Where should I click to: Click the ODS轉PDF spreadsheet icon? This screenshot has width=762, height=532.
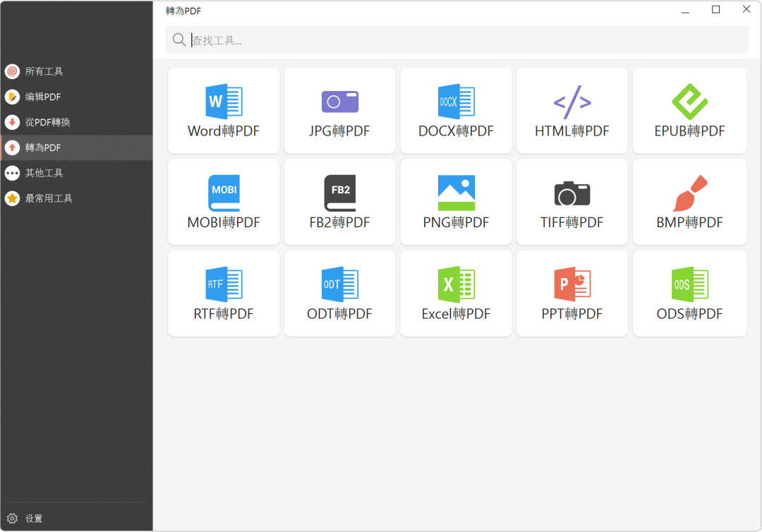coord(689,284)
